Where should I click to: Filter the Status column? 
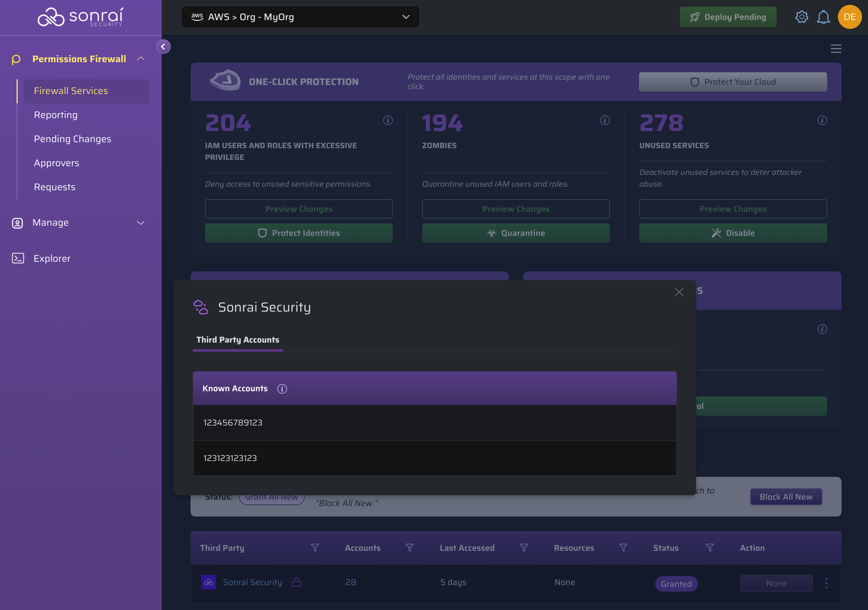point(710,547)
